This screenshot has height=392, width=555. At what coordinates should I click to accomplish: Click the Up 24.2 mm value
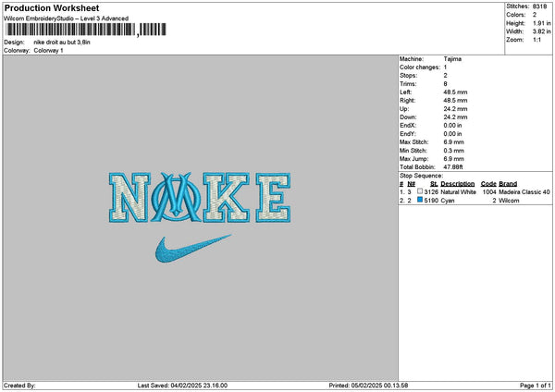tap(455, 109)
